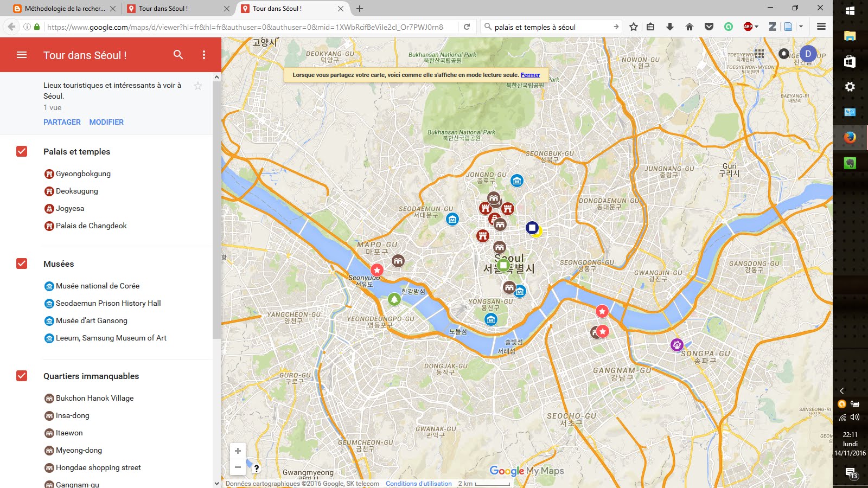Open Firefox downloads arrow icon

pyautogui.click(x=670, y=27)
